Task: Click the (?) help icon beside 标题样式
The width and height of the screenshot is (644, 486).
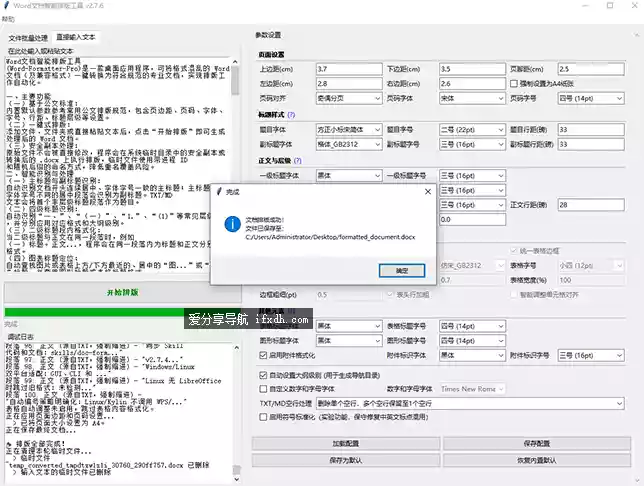Action: click(x=291, y=115)
